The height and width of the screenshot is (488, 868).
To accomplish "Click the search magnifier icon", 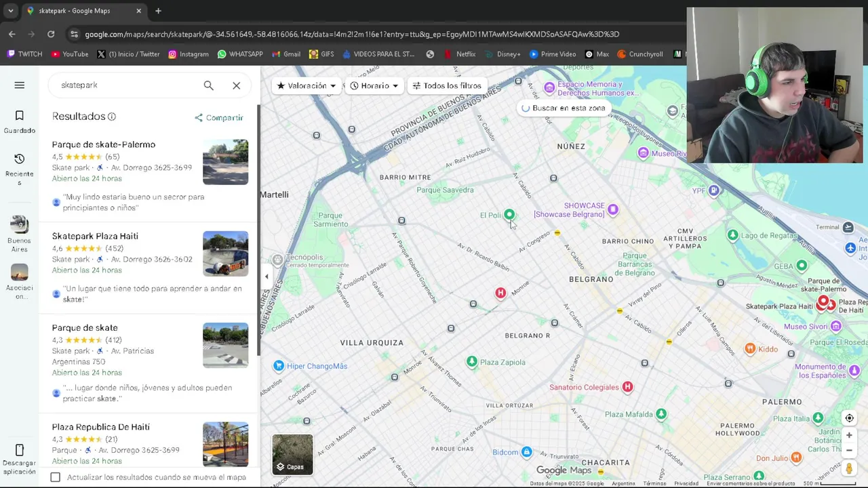I will pyautogui.click(x=208, y=85).
